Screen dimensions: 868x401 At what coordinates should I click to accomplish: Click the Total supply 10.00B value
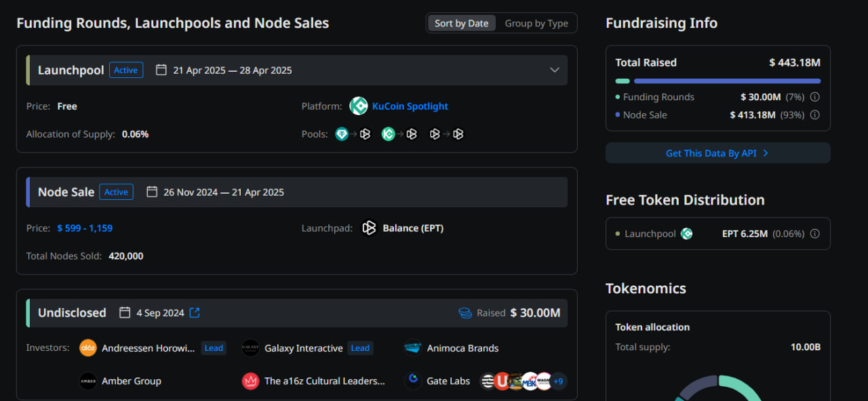click(806, 347)
